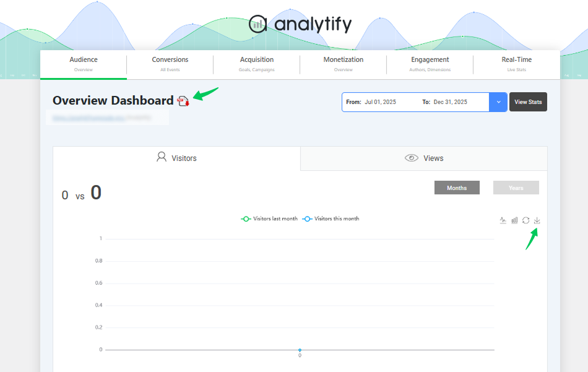Image resolution: width=588 pixels, height=372 pixels.
Task: Click the PDF export icon beside Overview Dashboard
Action: coord(183,102)
